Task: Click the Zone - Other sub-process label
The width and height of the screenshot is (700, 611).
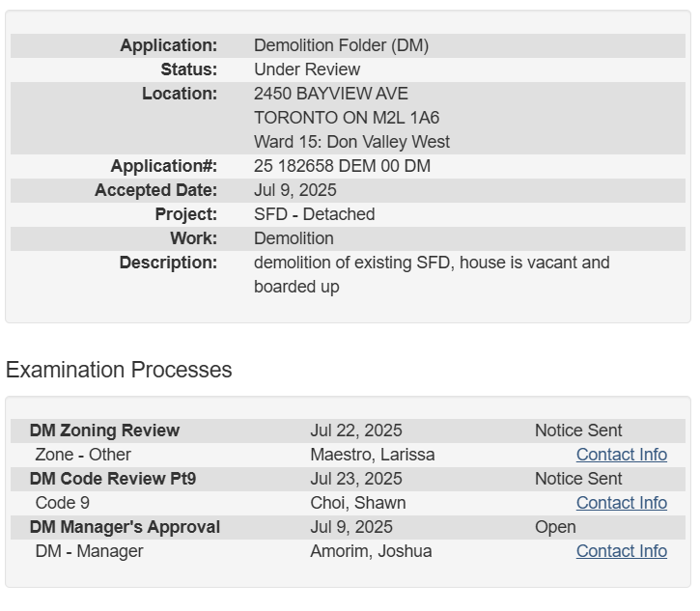Action: pos(83,455)
